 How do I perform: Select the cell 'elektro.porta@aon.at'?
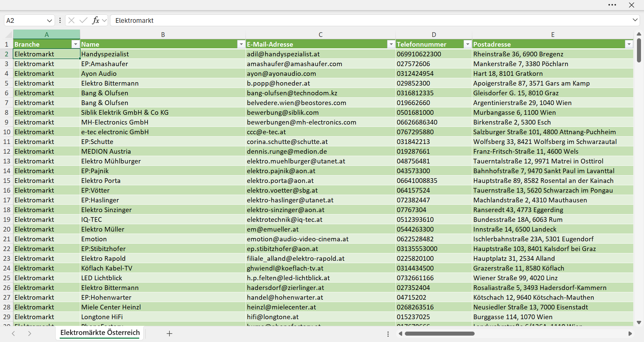321,181
